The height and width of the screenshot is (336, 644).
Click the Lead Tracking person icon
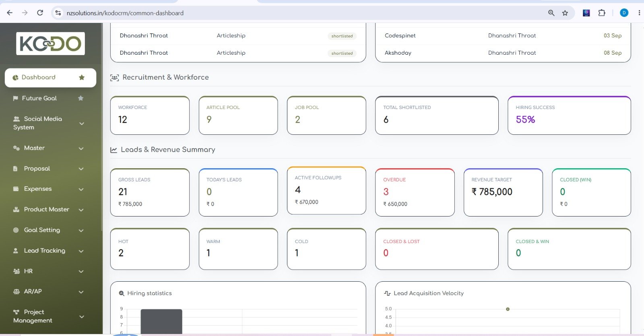coord(16,251)
